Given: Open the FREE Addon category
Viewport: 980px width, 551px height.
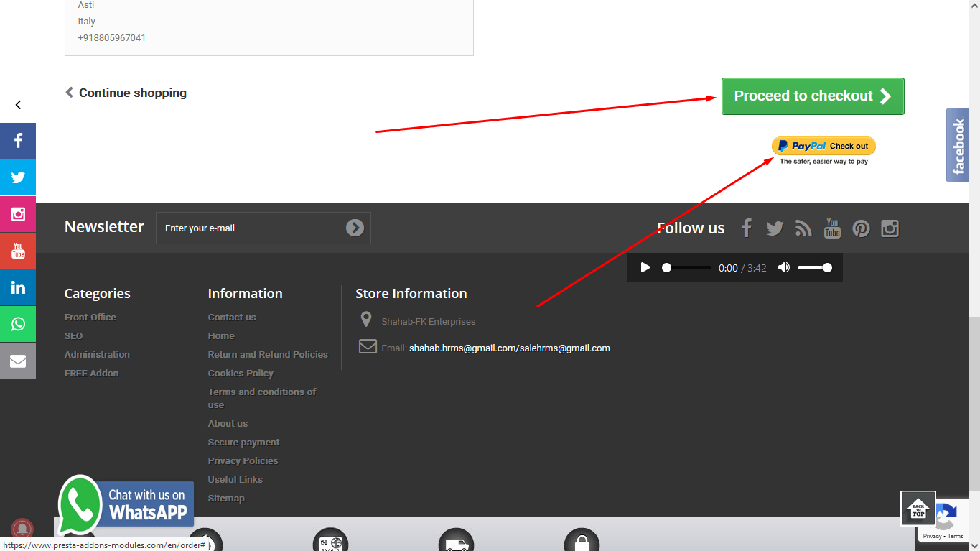Looking at the screenshot, I should click(91, 373).
